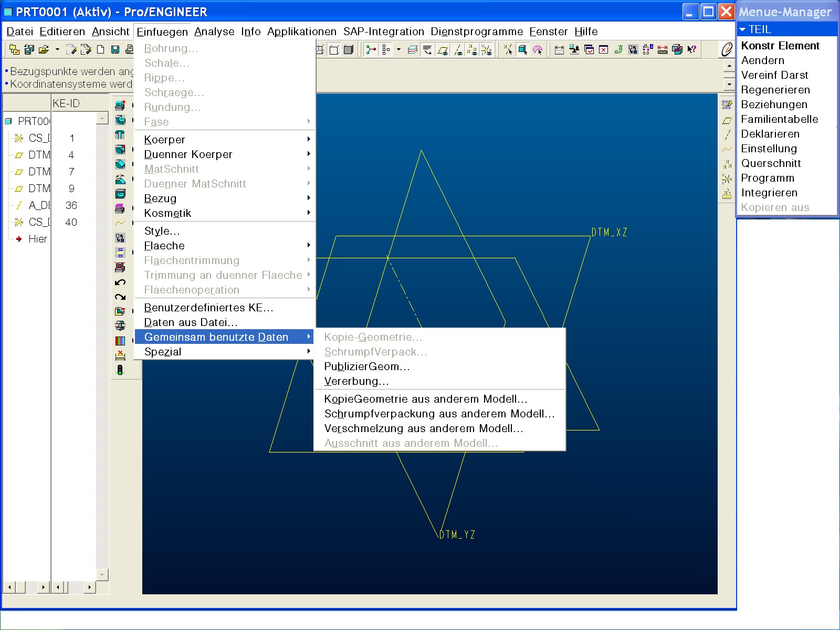Select the no-hidden-line display cube icon

click(334, 50)
